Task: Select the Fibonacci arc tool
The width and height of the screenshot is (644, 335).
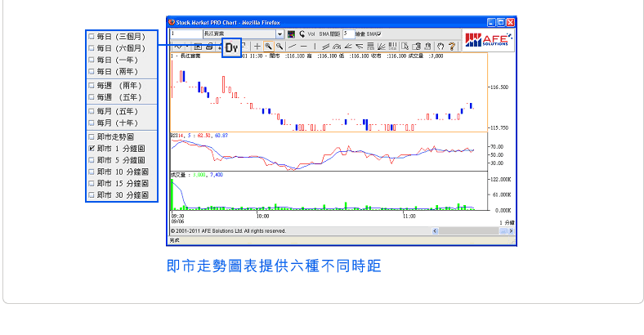Action: tap(337, 47)
